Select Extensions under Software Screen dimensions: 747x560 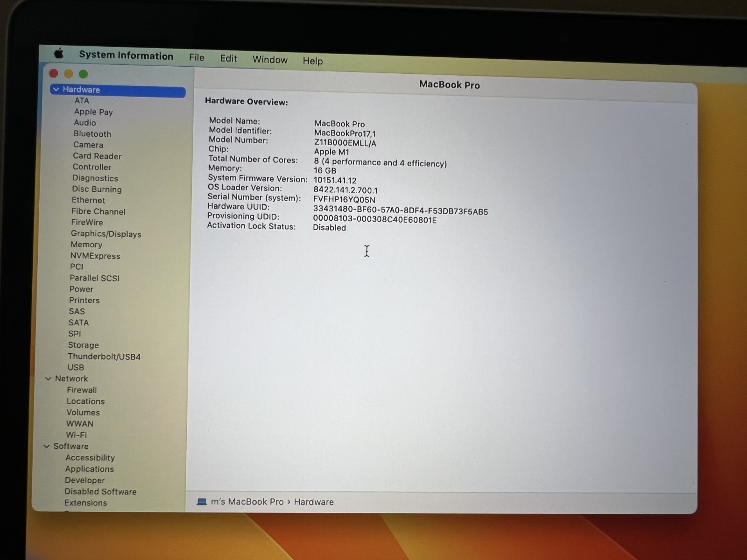(86, 503)
